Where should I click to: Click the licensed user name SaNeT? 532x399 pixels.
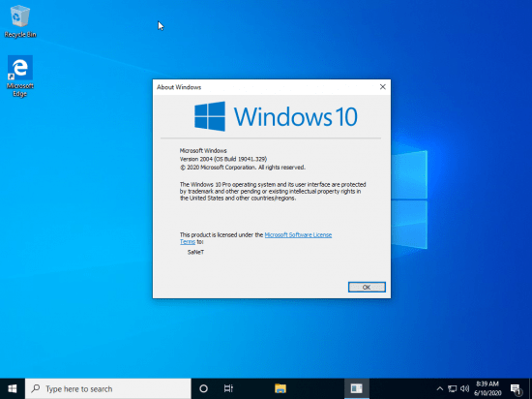pyautogui.click(x=195, y=252)
